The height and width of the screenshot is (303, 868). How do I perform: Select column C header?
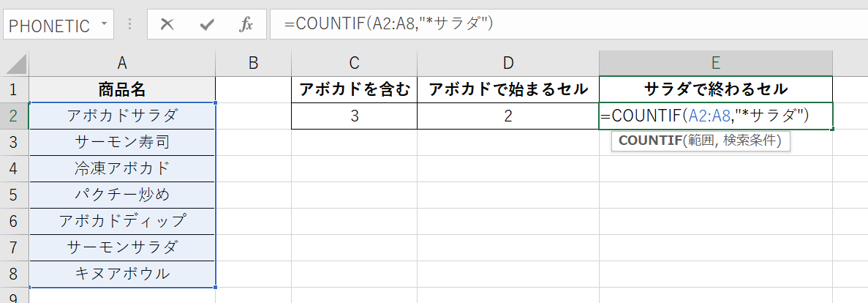(354, 63)
